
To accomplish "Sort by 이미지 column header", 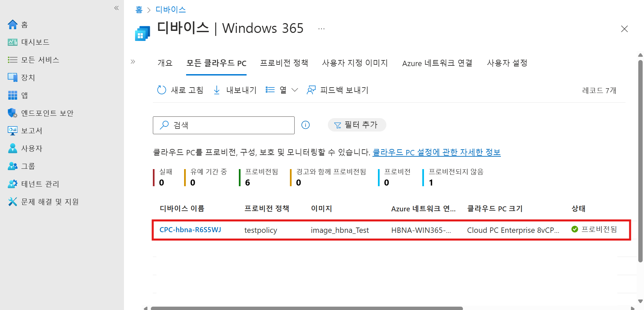I will click(x=321, y=208).
